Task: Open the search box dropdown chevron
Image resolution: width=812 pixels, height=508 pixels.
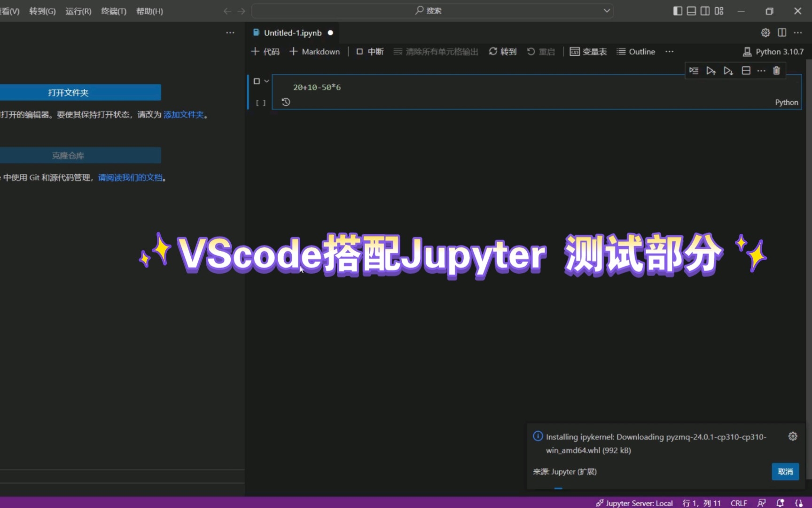Action: click(606, 10)
